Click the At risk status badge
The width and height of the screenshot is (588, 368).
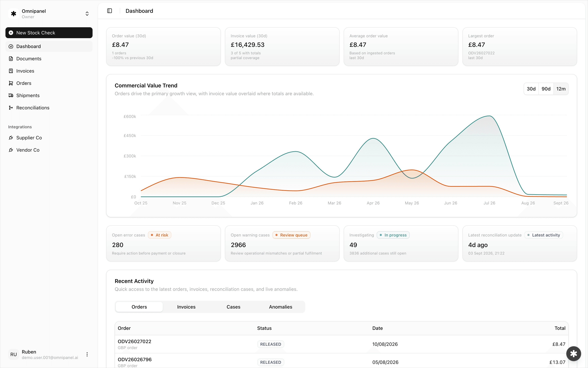159,235
